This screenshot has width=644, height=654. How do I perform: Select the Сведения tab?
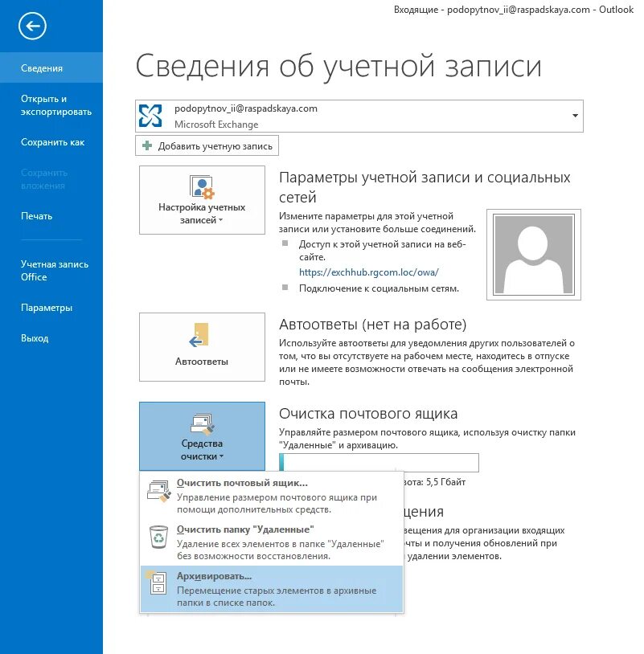pyautogui.click(x=51, y=67)
